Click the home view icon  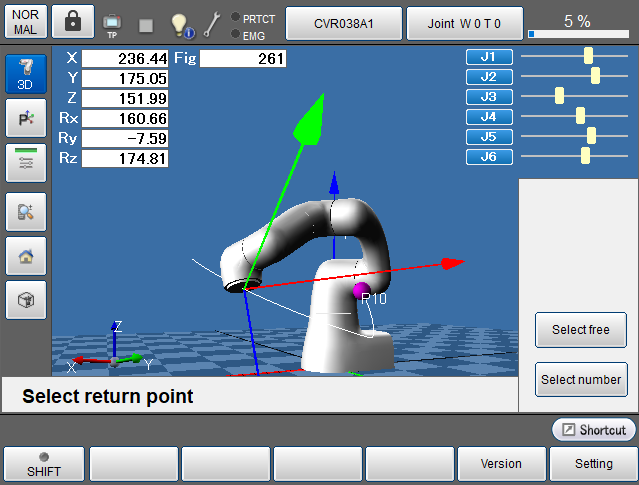point(25,255)
